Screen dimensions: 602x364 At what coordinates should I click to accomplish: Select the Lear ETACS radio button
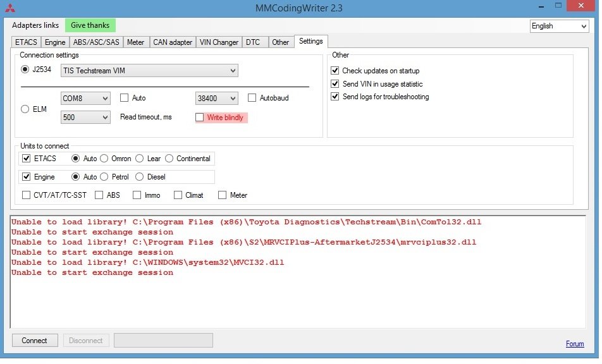tap(139, 159)
